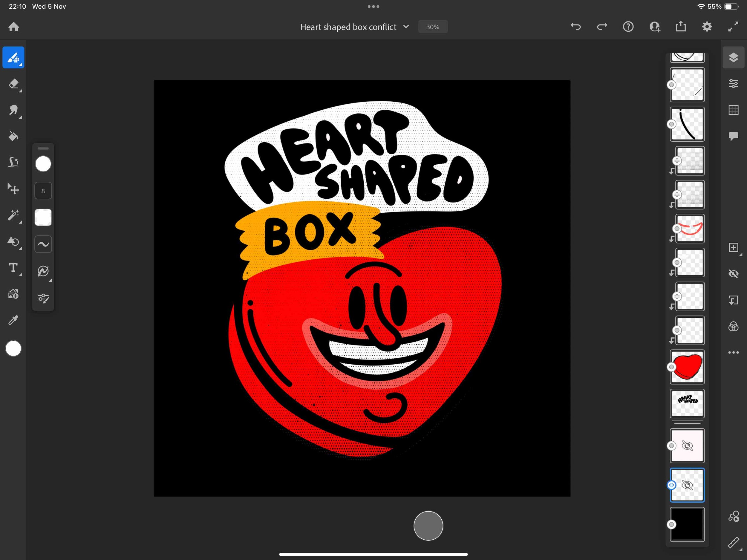Select the pixel Brush tool

tap(13, 57)
